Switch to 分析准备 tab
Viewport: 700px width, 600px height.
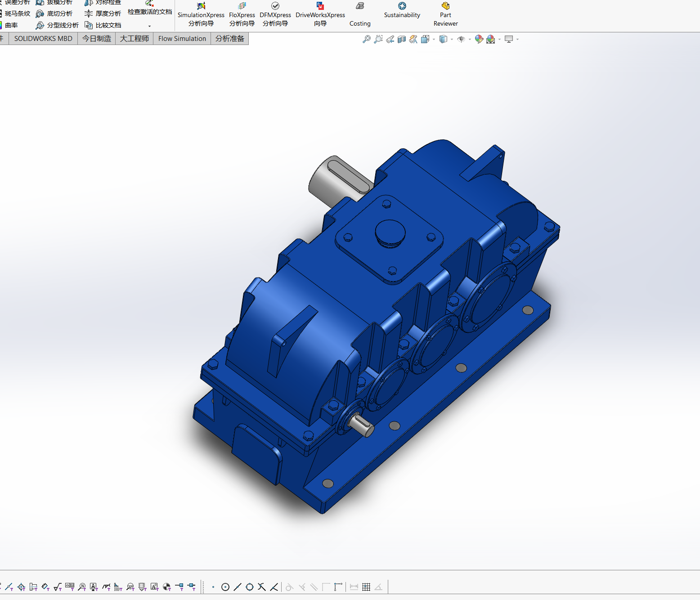click(229, 39)
